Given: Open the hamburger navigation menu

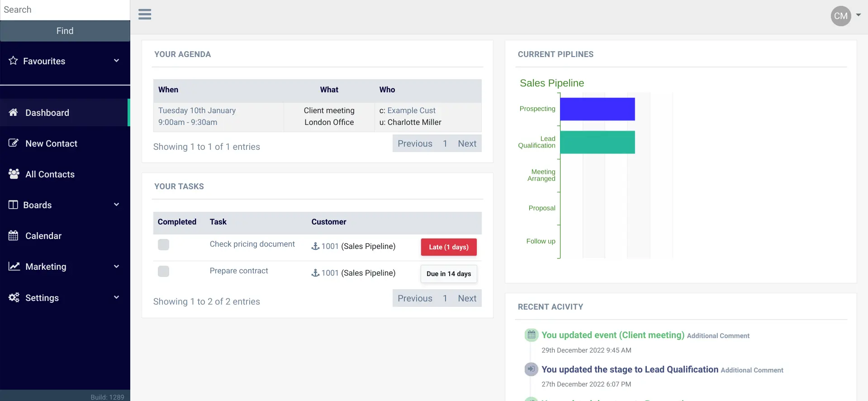Looking at the screenshot, I should 145,14.
